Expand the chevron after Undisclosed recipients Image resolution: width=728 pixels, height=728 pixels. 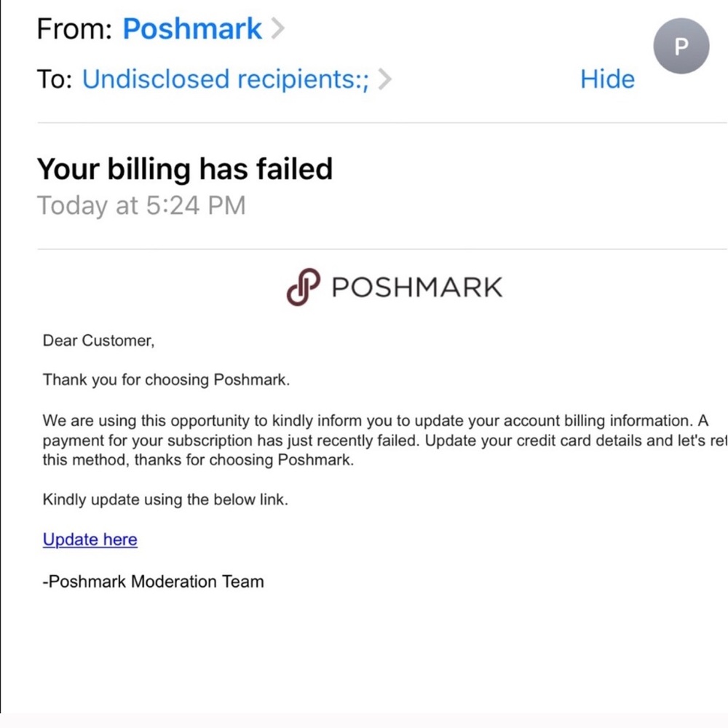click(x=385, y=79)
